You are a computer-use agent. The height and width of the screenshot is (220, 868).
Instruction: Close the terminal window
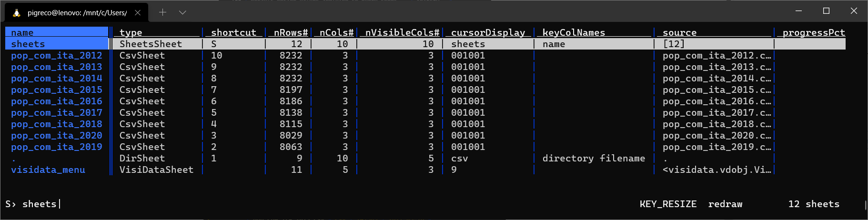tap(854, 11)
